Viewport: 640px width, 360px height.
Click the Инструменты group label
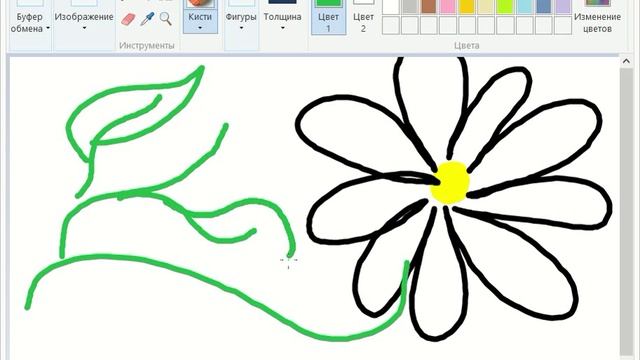coord(147,45)
